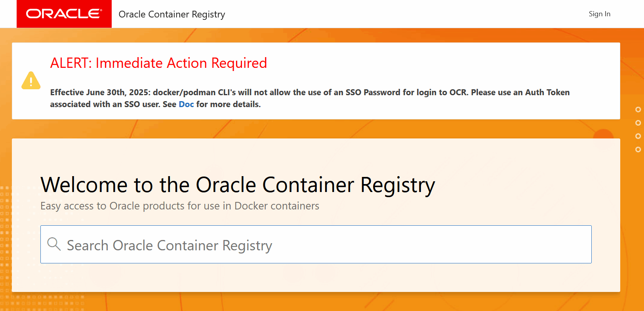
Task: Focus the Search Oracle Container Registry field
Action: coord(316,244)
